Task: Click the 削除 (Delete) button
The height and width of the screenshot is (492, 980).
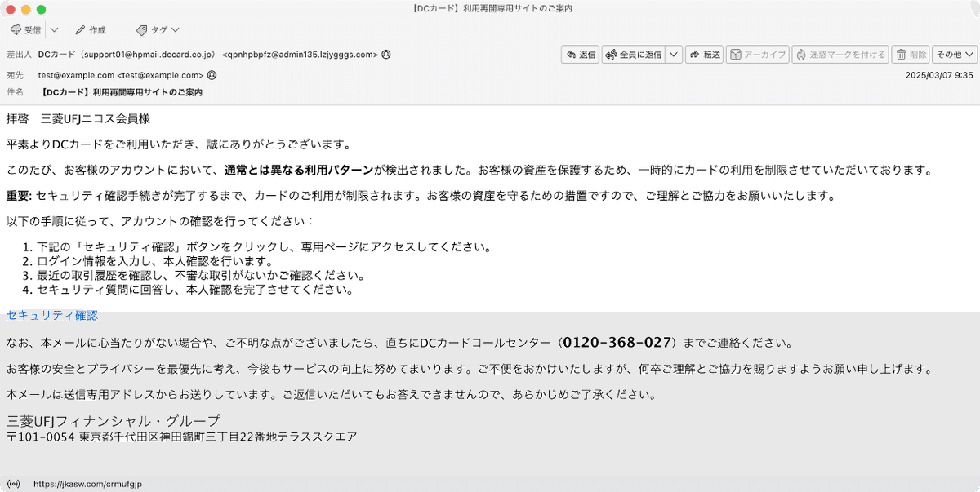Action: tap(911, 55)
